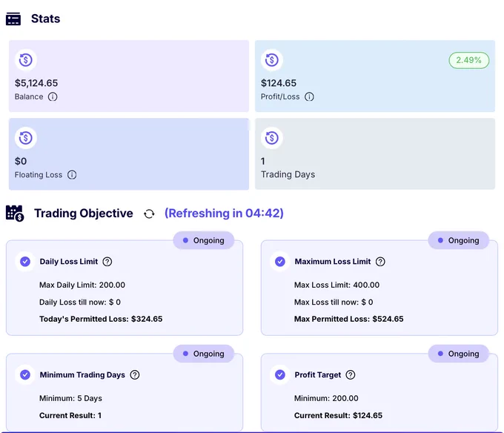Image resolution: width=504 pixels, height=433 pixels.
Task: Open Daily Loss Limit help icon
Action: click(107, 262)
